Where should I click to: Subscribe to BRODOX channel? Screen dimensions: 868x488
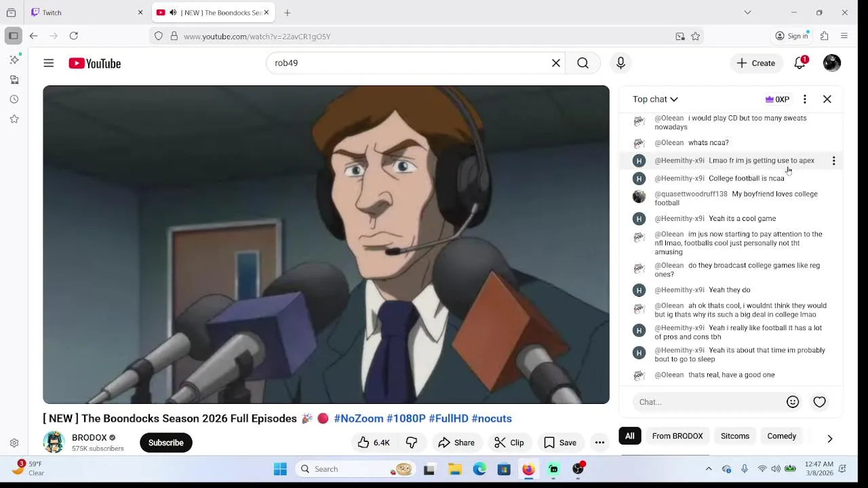[166, 443]
